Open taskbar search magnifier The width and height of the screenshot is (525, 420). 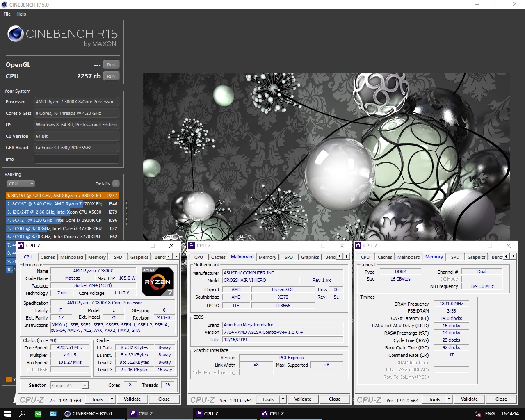23,413
